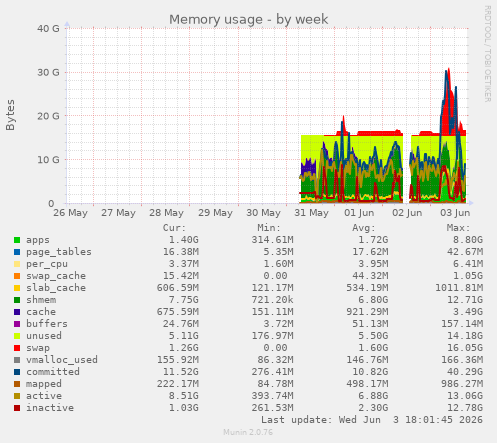Click the 'Last update' timestamp line

pos(372,420)
